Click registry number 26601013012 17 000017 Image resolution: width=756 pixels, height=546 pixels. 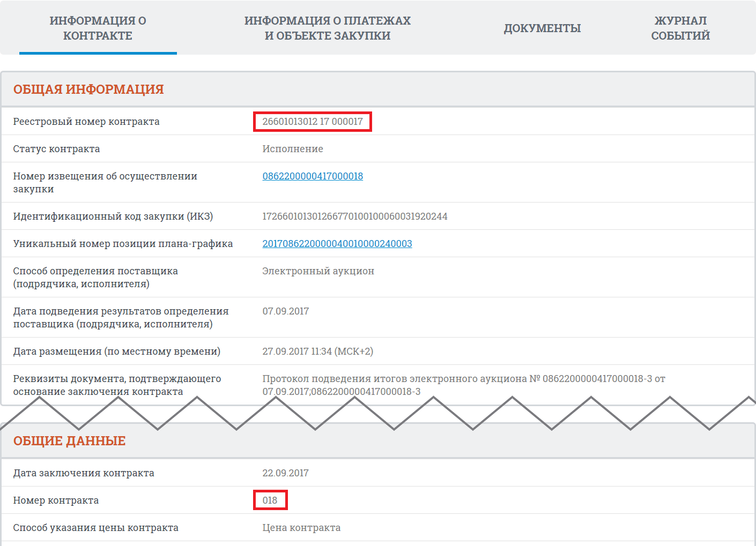tap(313, 122)
